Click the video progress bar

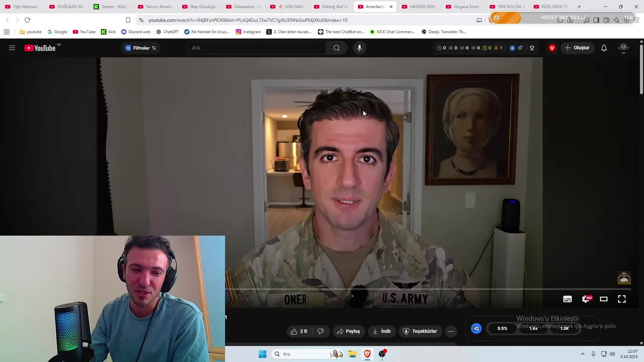pyautogui.click(x=427, y=289)
